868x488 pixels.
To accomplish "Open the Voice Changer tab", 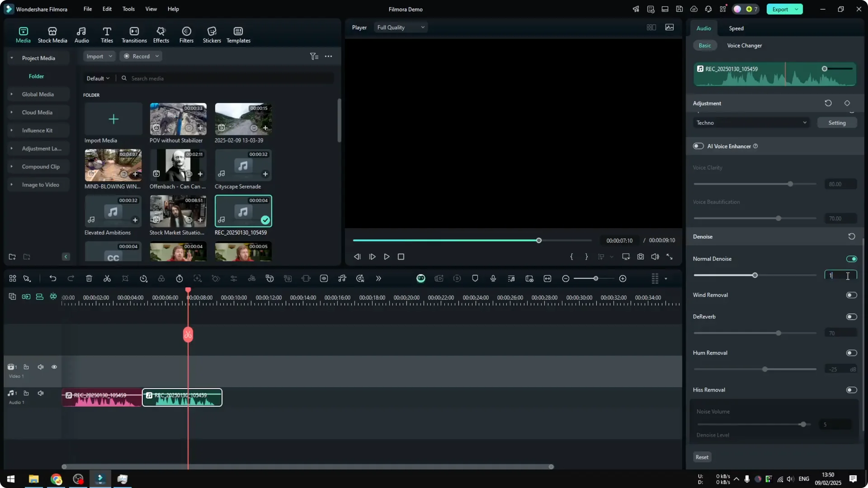I will 744,45.
